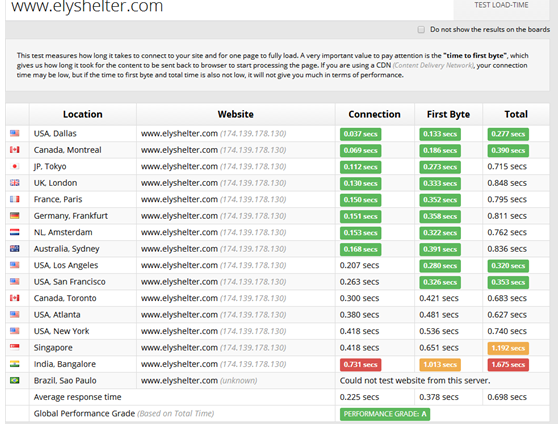Click the Australia flag icon for Sydney
The width and height of the screenshot is (559, 424).
coord(15,249)
